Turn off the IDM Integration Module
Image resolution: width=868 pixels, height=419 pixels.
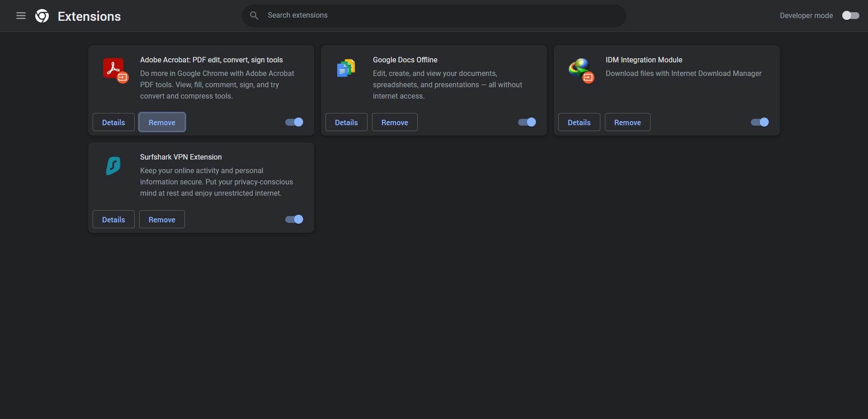(x=759, y=122)
